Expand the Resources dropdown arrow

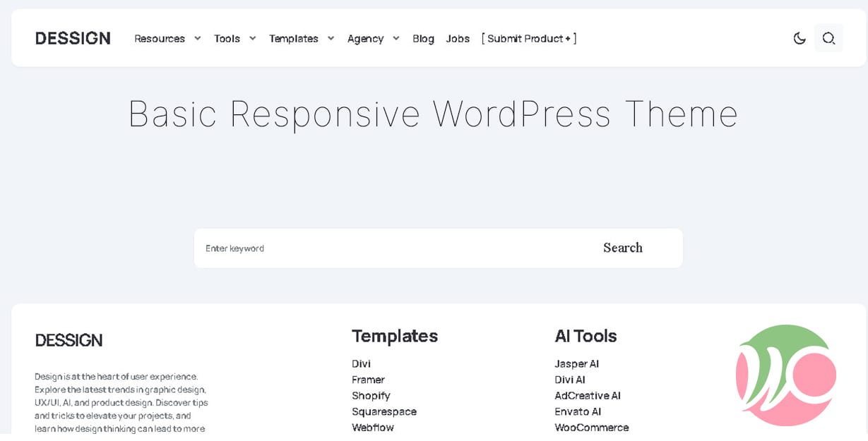click(x=197, y=38)
